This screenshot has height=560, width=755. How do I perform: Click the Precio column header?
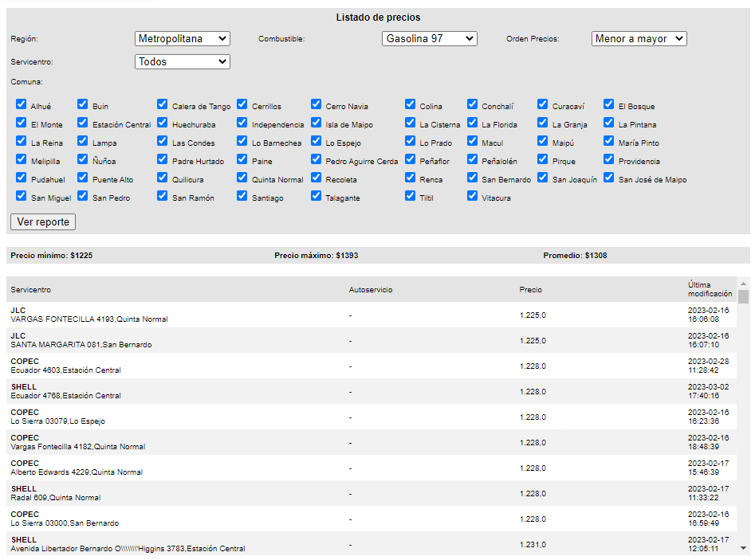point(530,290)
